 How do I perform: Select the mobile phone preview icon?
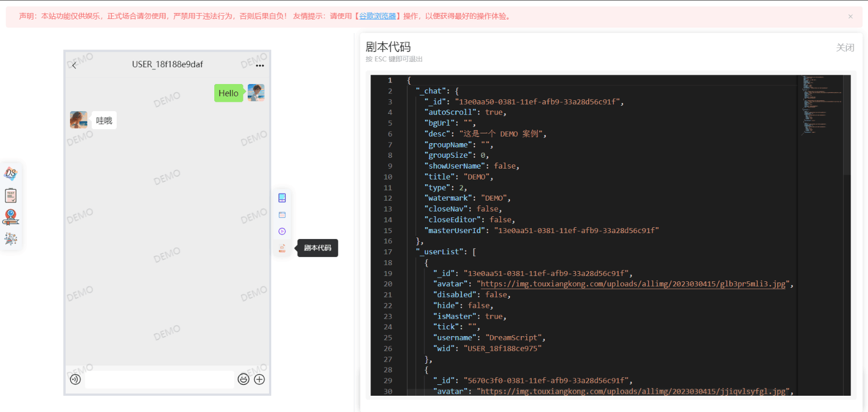(x=282, y=198)
